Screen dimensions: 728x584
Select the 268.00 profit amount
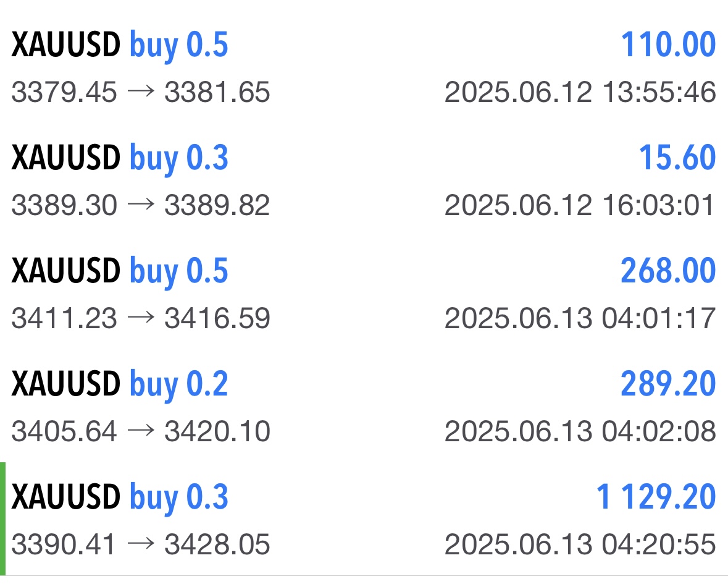tap(668, 271)
